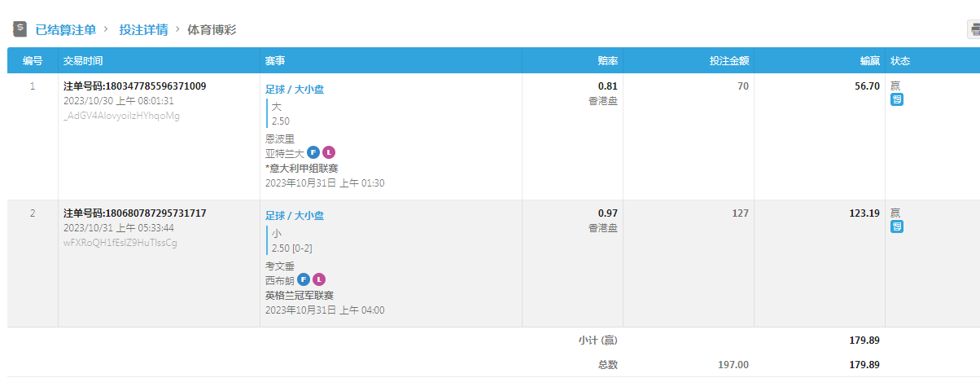Viewport: 980px width, 378px height.
Task: Select bet number 180347785596371009
Action: pos(134,86)
